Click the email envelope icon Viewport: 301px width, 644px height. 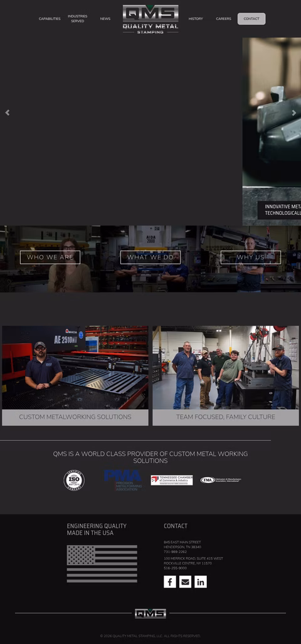click(x=185, y=581)
